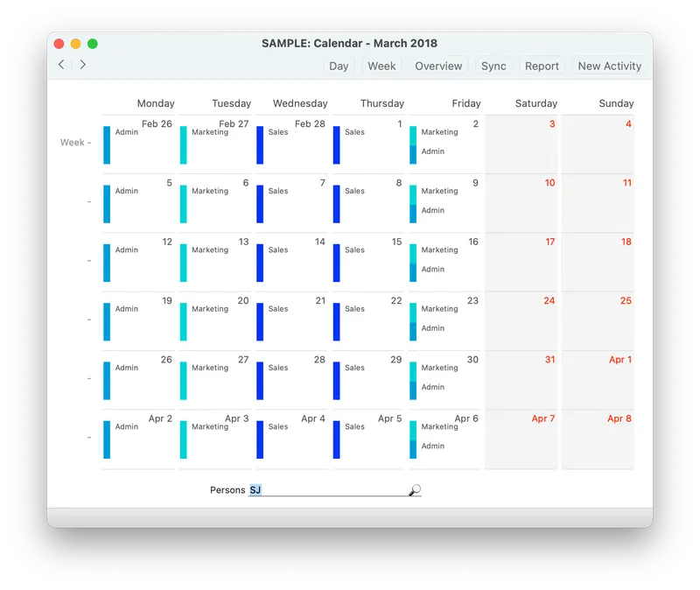
Task: Select Admin activity on Apr 2
Action: [x=126, y=427]
